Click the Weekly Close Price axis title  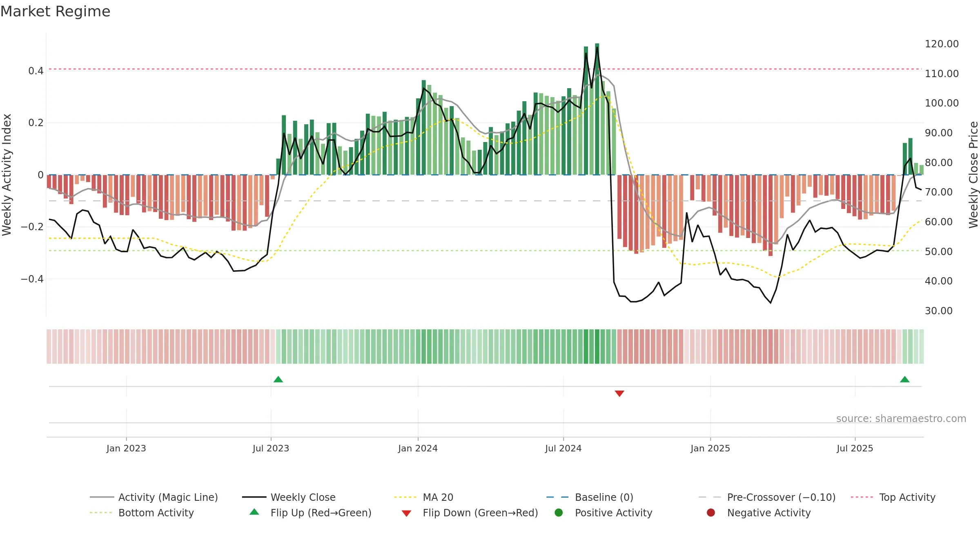(x=973, y=175)
